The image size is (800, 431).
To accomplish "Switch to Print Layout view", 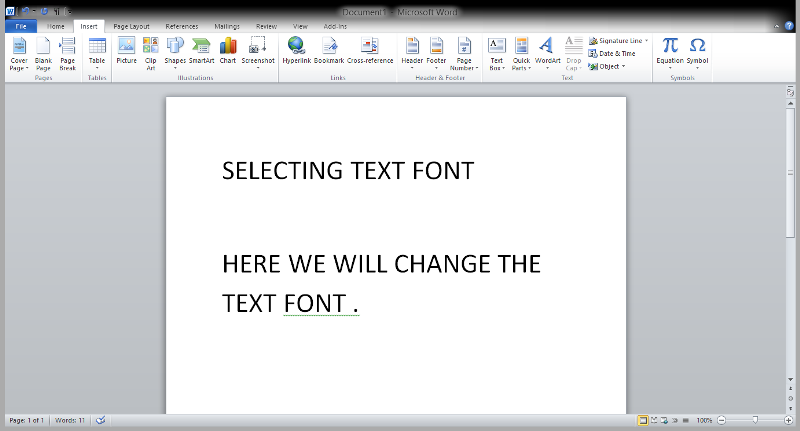I will tap(643, 420).
